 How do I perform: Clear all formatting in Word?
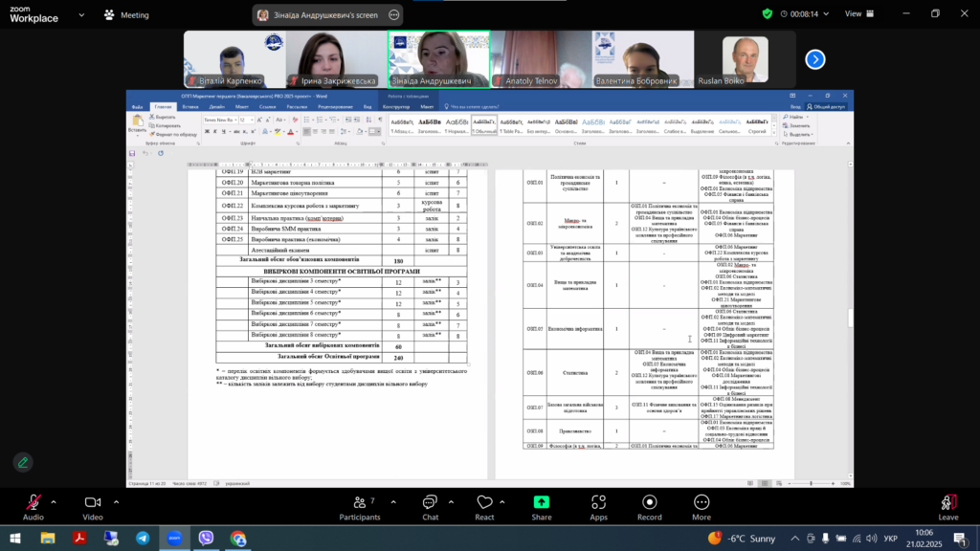[x=295, y=120]
